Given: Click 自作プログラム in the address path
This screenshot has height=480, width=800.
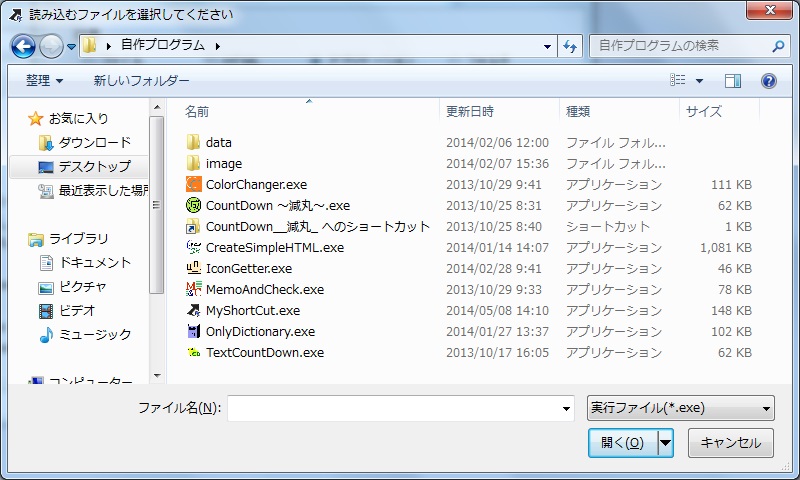Looking at the screenshot, I should tap(163, 45).
